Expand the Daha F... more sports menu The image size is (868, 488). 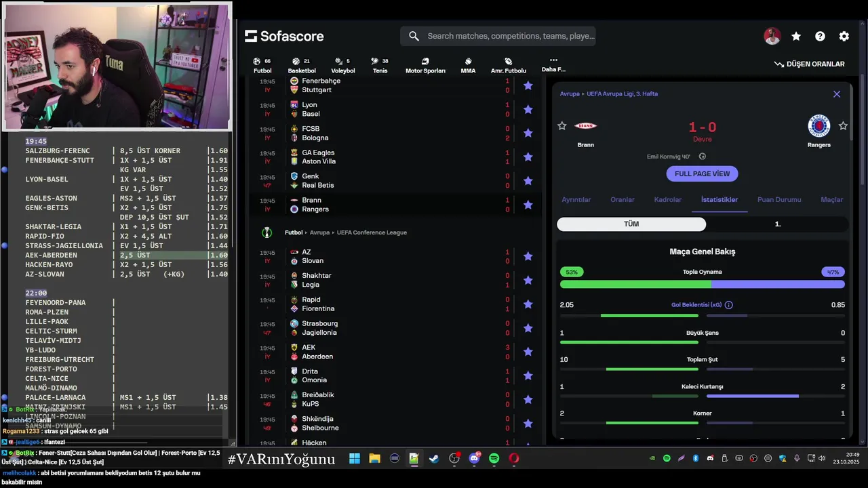(x=553, y=64)
